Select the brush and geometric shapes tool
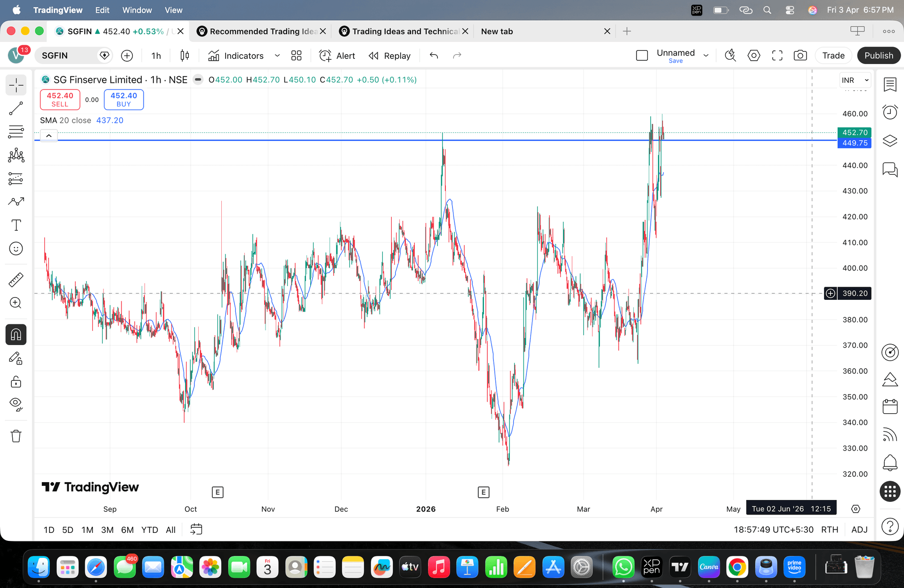Viewport: 904px width, 588px height. (16, 202)
